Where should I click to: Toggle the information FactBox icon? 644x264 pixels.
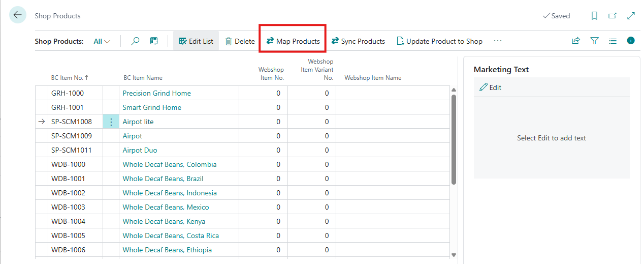(x=631, y=41)
